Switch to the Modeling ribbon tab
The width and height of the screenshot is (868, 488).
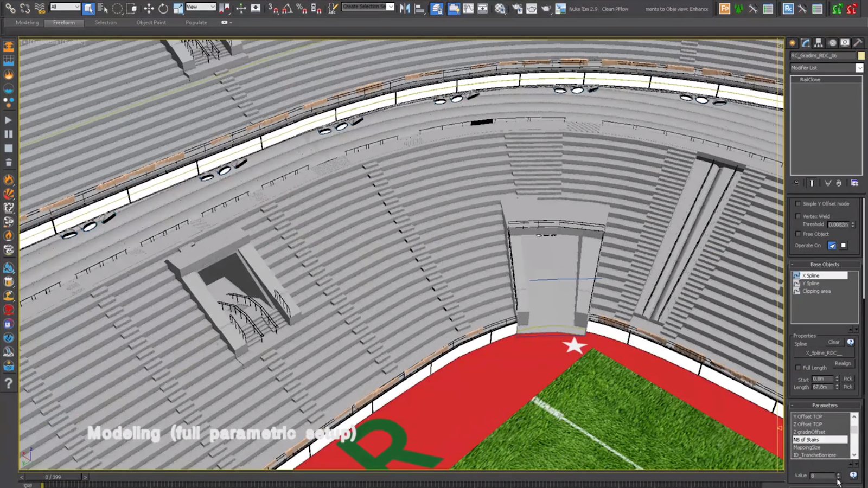(x=26, y=22)
